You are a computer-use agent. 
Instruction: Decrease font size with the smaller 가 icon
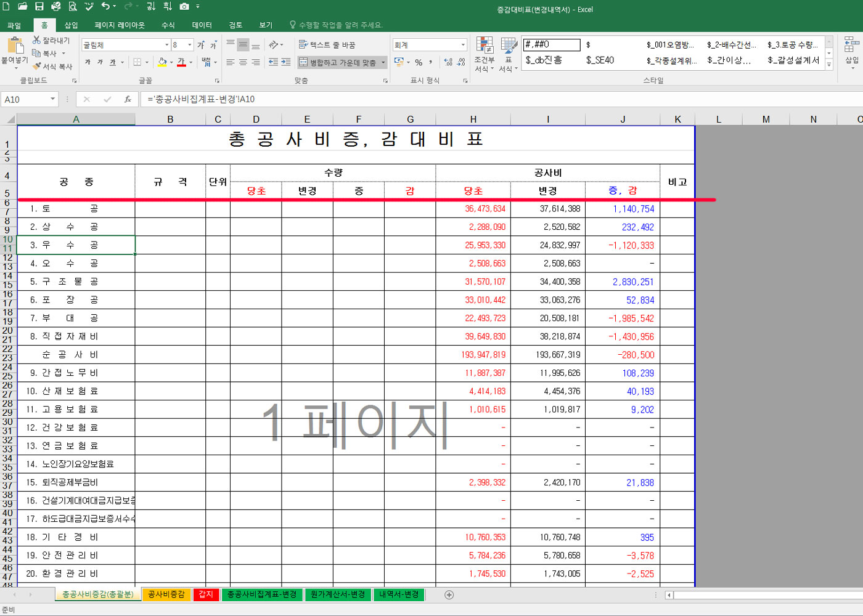[x=213, y=45]
